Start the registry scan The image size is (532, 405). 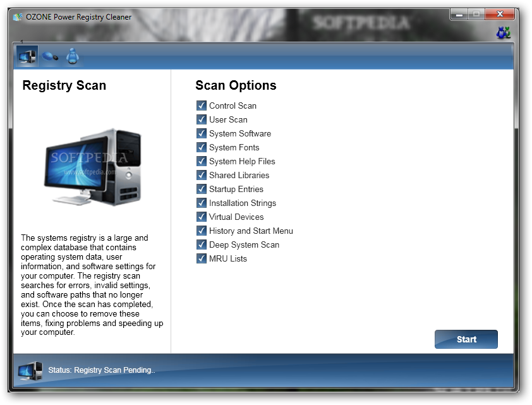(x=466, y=339)
